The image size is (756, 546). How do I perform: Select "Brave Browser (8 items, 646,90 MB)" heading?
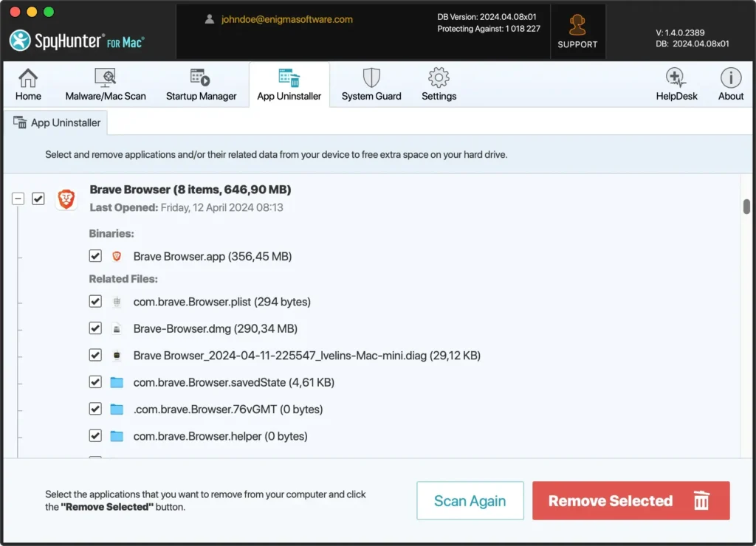pyautogui.click(x=190, y=190)
